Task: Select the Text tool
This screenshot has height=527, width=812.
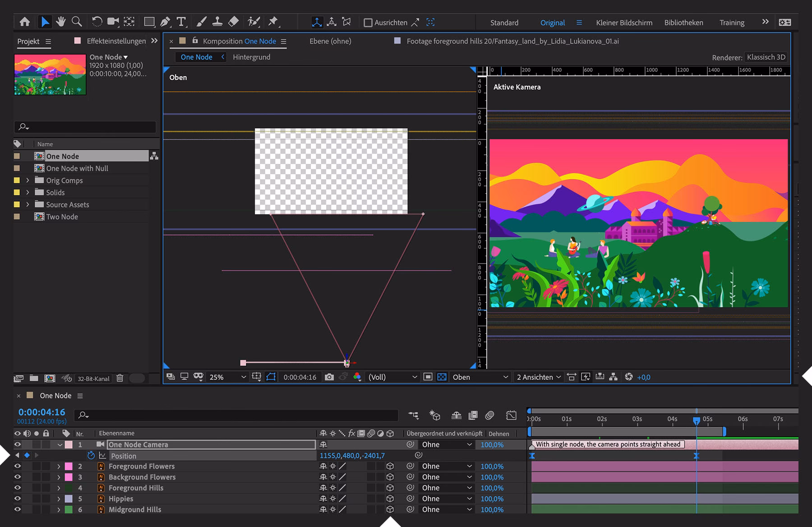Action: coord(181,21)
